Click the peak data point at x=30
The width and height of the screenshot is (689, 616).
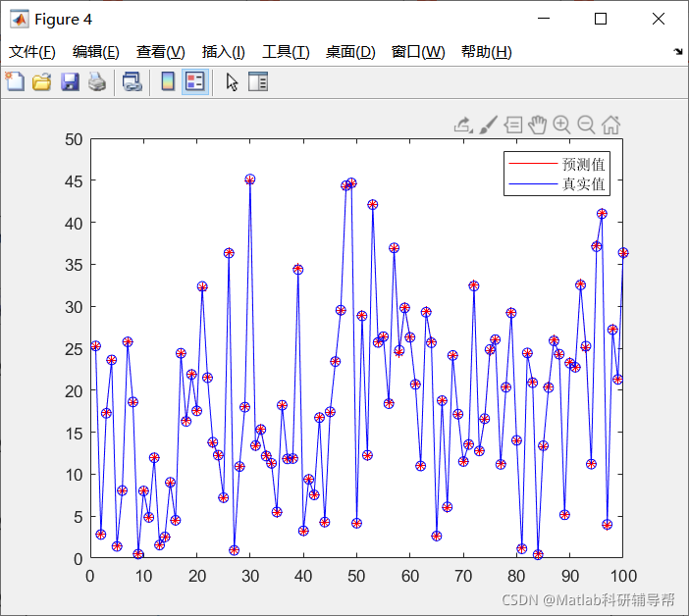pyautogui.click(x=250, y=180)
